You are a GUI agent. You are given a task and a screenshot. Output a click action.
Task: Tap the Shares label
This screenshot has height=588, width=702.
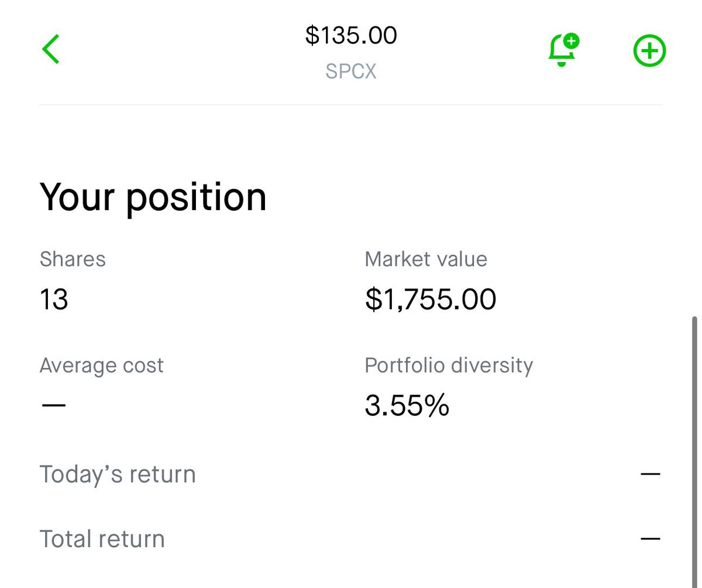[73, 259]
